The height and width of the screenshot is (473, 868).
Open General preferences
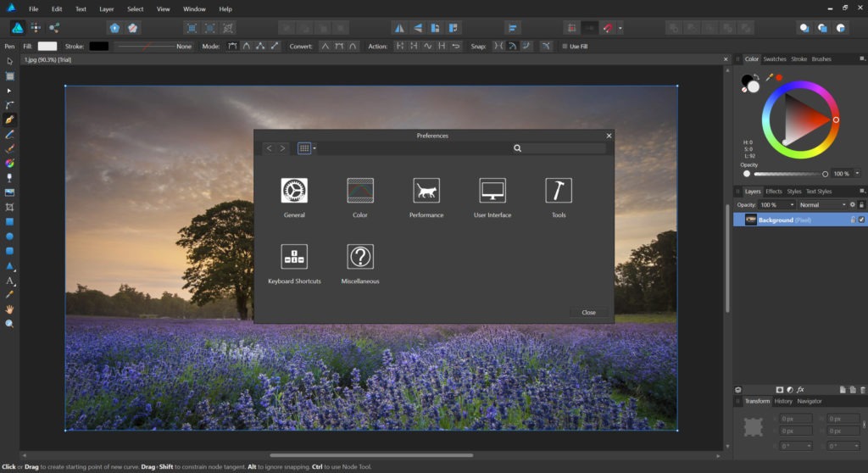[294, 198]
